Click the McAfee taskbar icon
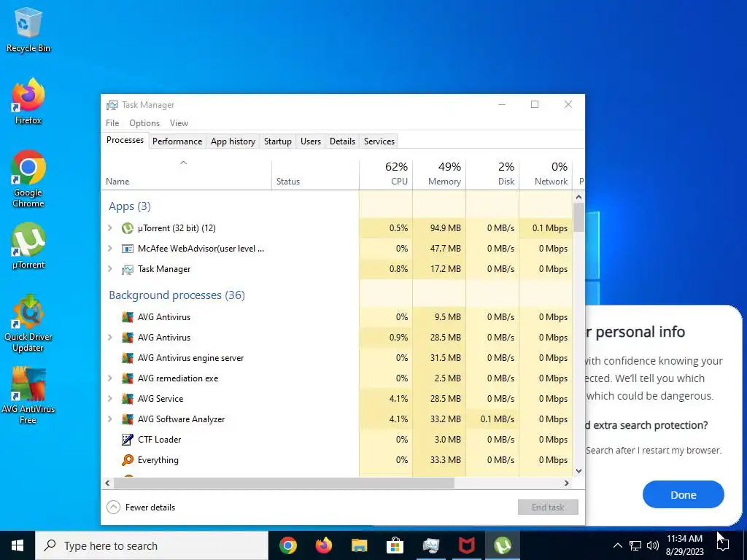The width and height of the screenshot is (747, 560). point(466,545)
